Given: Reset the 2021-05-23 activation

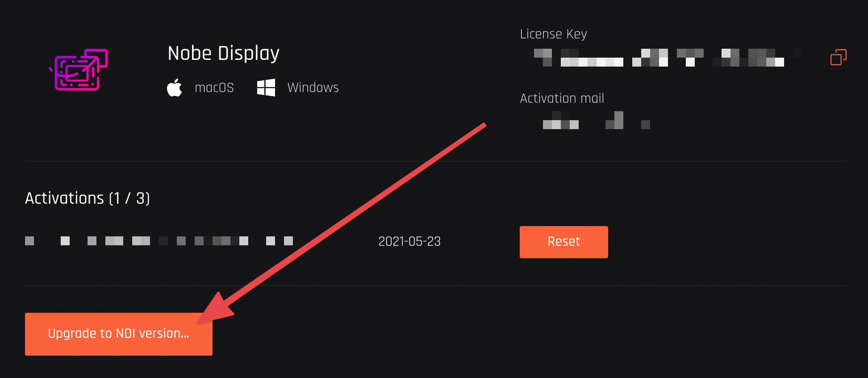Looking at the screenshot, I should pyautogui.click(x=563, y=242).
